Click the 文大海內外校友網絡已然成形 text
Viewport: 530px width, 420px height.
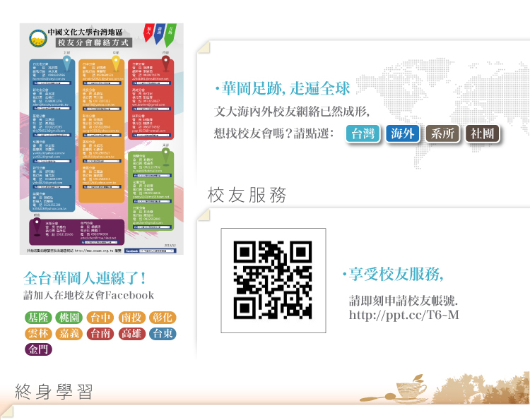(x=292, y=111)
